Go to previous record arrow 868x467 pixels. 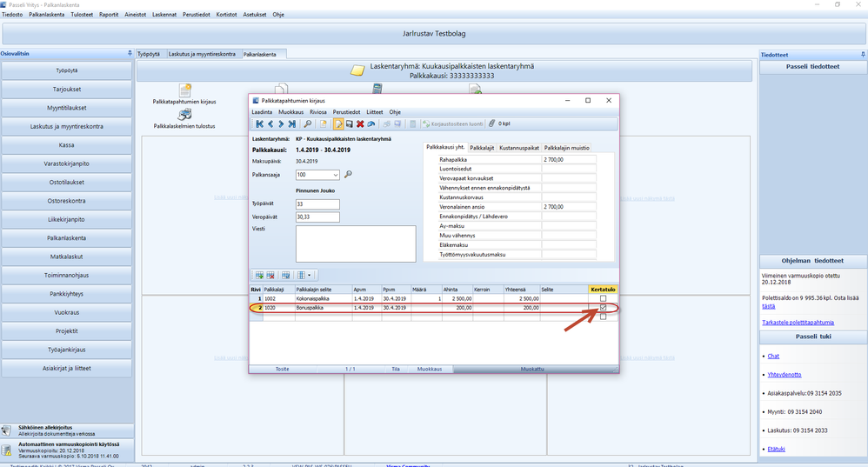270,124
